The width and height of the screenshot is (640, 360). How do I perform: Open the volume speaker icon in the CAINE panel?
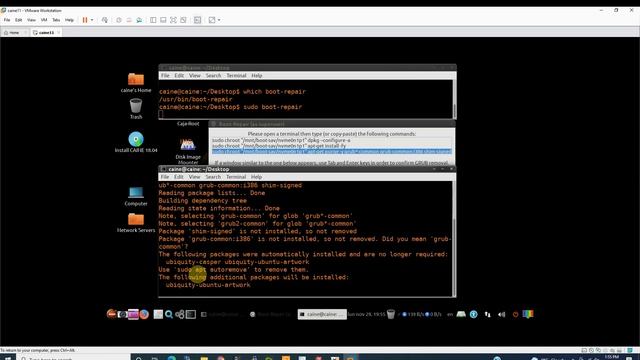pos(502,314)
